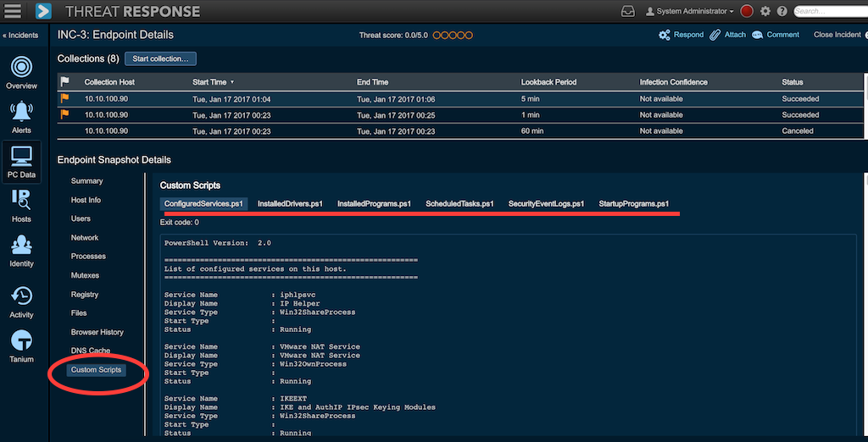Open the hamburger main menu

tap(12, 10)
